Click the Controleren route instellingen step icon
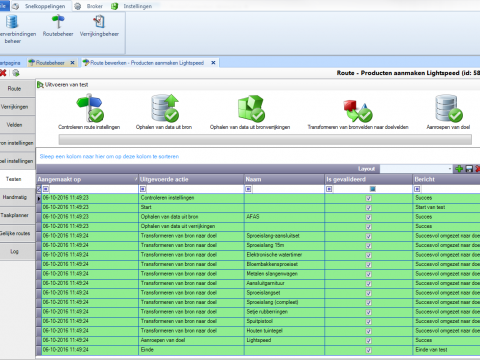This screenshot has width=480, height=360. click(89, 108)
